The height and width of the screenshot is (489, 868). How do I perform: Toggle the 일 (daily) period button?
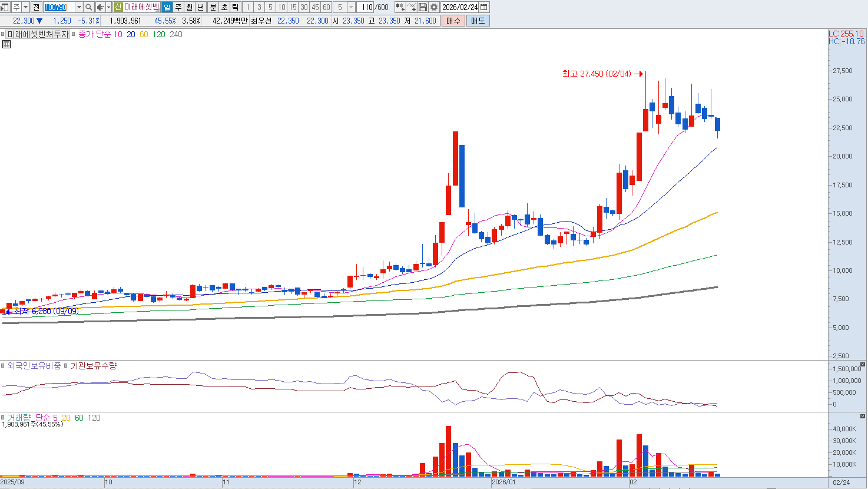(167, 7)
